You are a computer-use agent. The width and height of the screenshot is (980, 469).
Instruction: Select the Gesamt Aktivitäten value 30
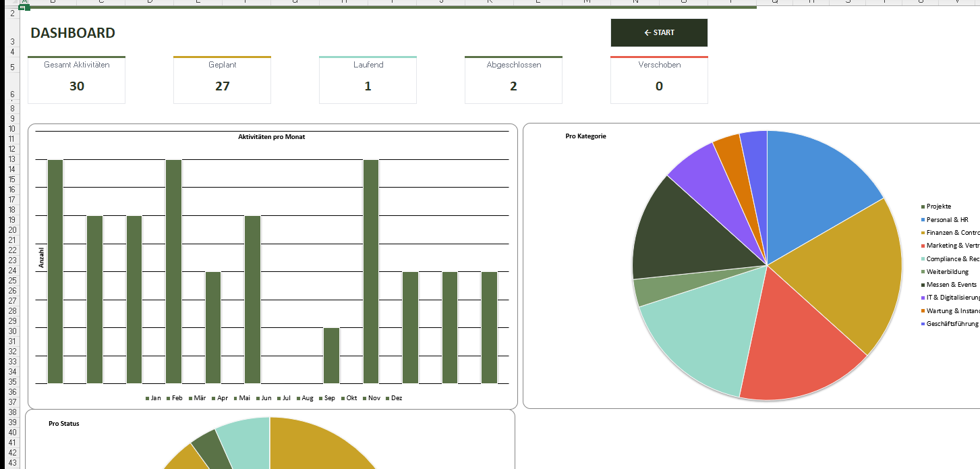77,86
